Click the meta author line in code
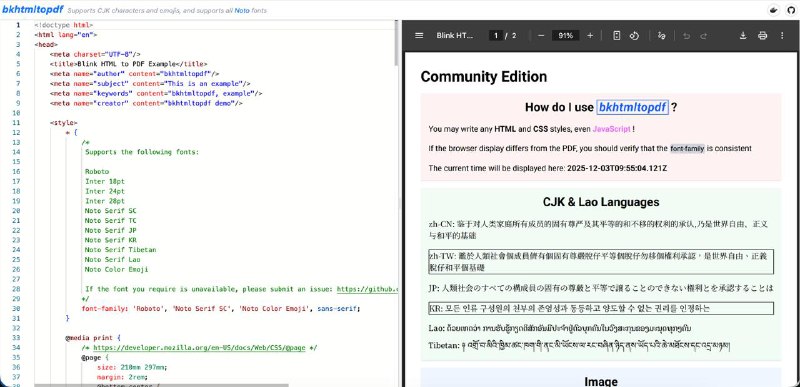 pos(135,74)
